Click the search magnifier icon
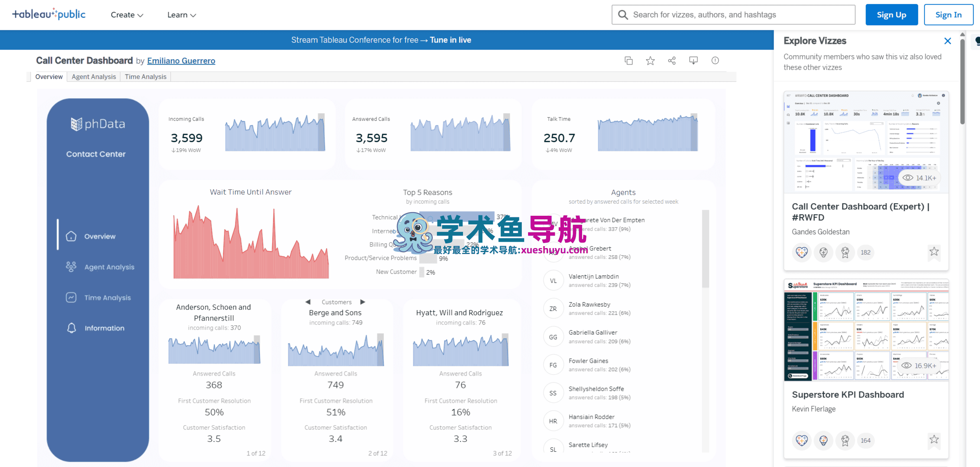This screenshot has width=980, height=467. click(623, 15)
